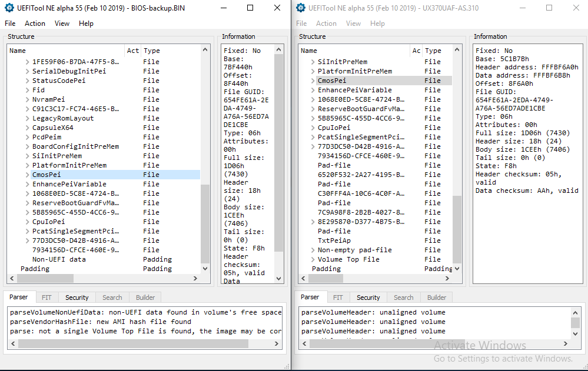
Task: Select ReserveBootGuardFvMa row in BIOS-backup.BIN tree
Action: (x=104, y=203)
